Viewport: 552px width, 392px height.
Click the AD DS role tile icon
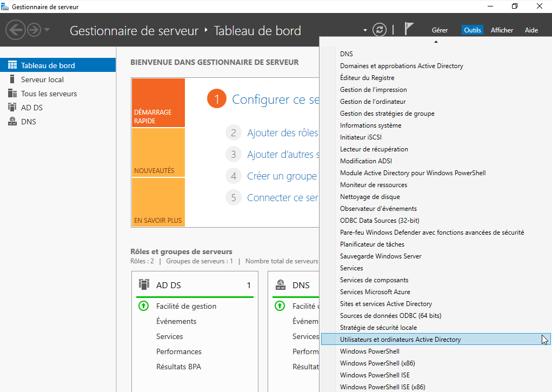coord(144,284)
